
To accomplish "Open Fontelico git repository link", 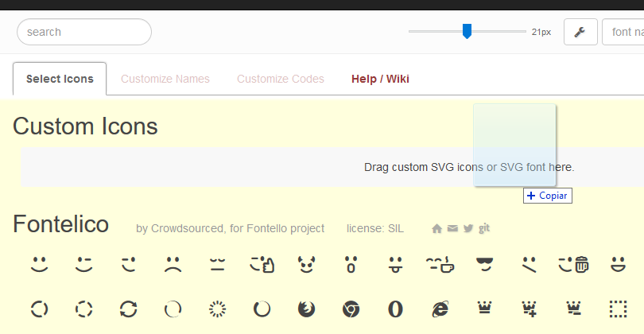I will click(484, 228).
